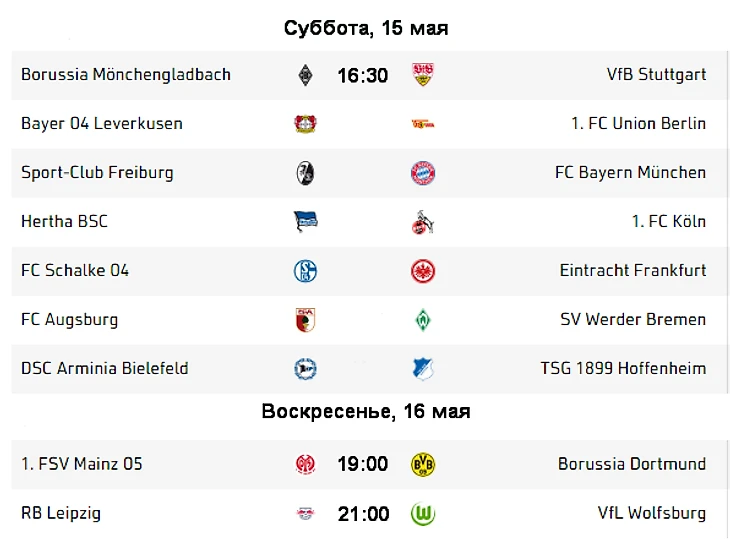This screenshot has width=730, height=560.
Task: Click the 16:30 kickoff time
Action: coord(363,75)
